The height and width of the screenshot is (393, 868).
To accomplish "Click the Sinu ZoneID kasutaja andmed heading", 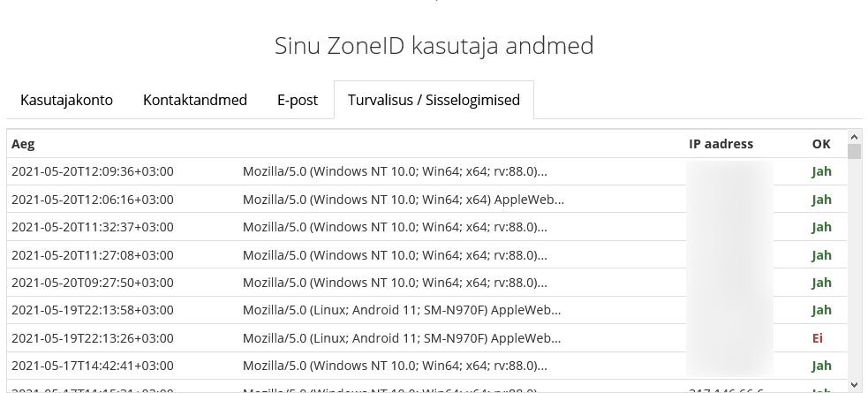I will tap(434, 45).
